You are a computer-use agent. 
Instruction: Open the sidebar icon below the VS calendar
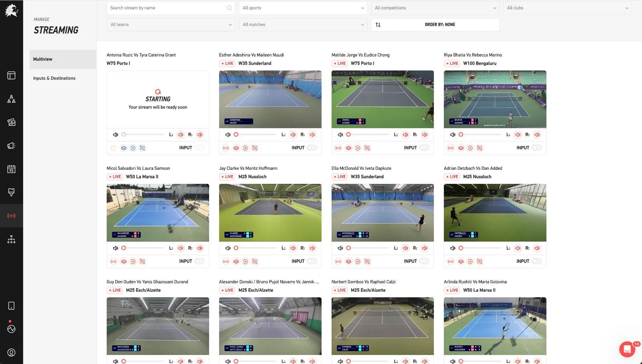click(x=11, y=192)
